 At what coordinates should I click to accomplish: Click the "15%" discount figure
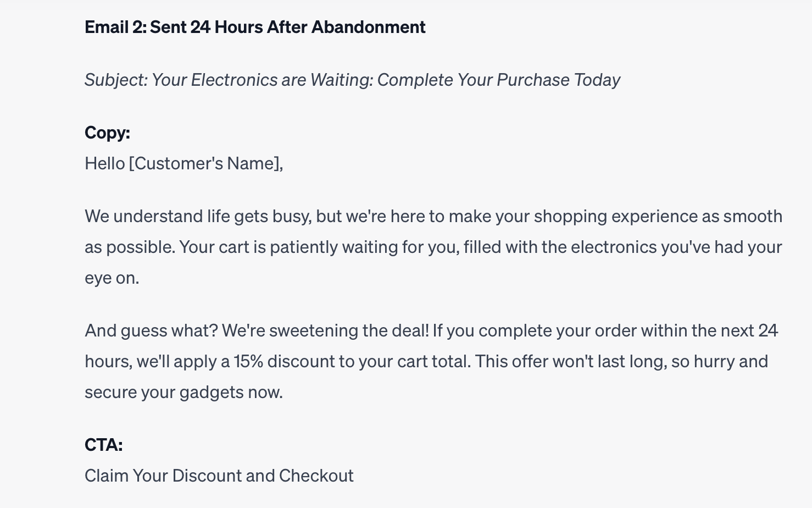point(248,361)
